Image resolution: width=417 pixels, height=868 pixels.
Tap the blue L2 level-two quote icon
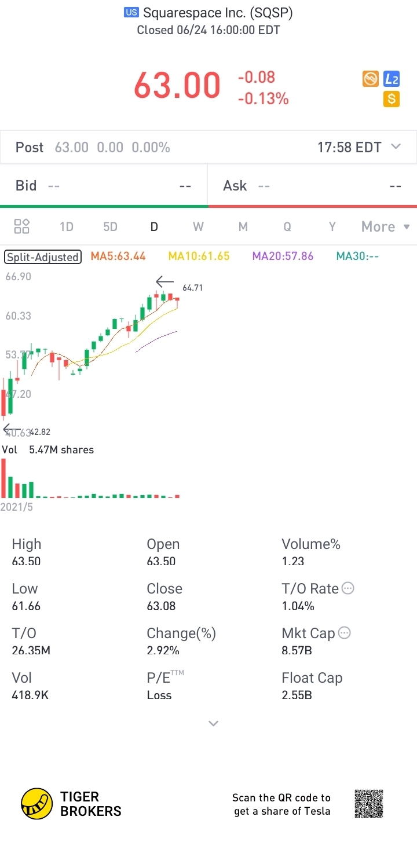[x=392, y=79]
